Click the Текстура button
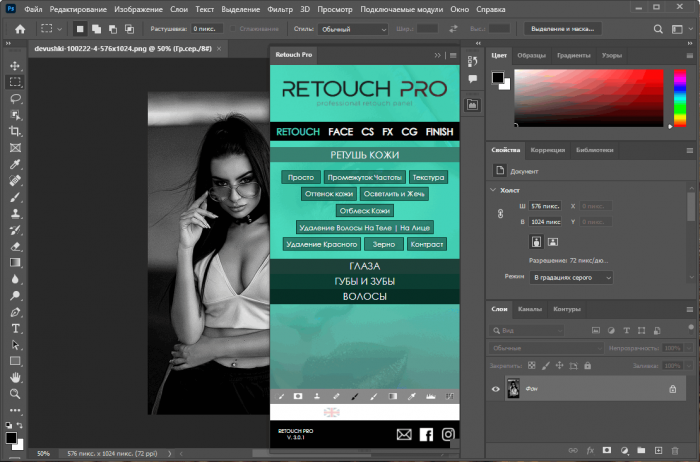 click(x=428, y=177)
